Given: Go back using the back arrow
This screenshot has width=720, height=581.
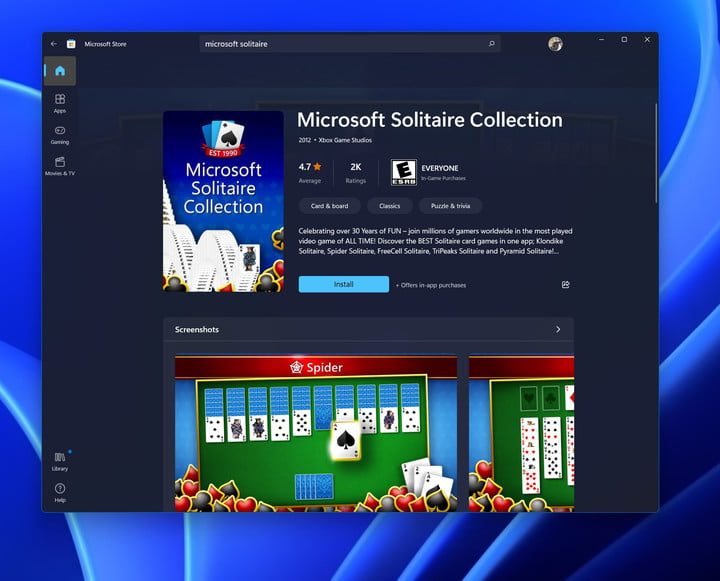Looking at the screenshot, I should click(x=54, y=44).
